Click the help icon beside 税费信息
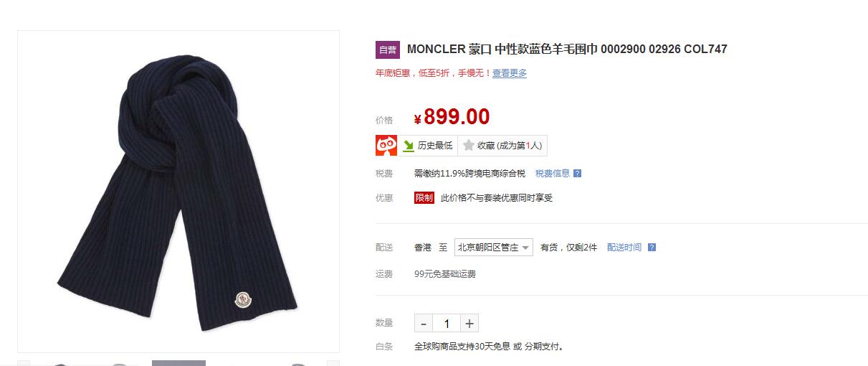This screenshot has height=366, width=868. [x=578, y=174]
